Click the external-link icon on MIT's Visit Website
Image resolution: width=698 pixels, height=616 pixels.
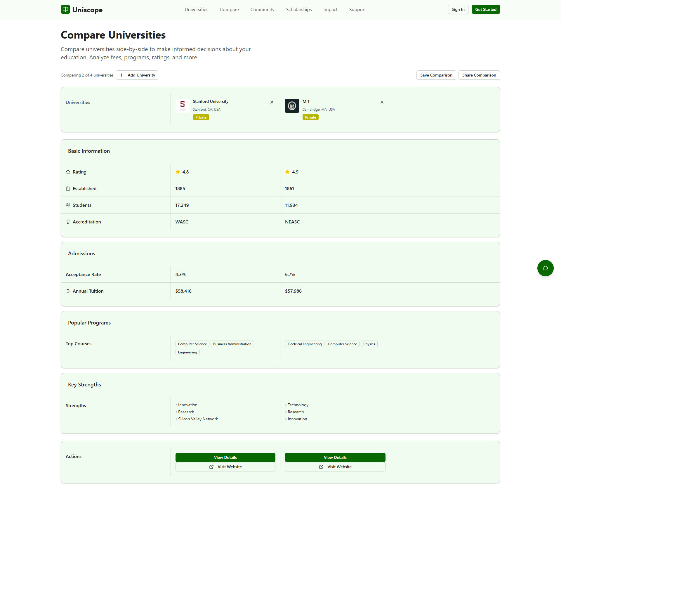pos(321,467)
